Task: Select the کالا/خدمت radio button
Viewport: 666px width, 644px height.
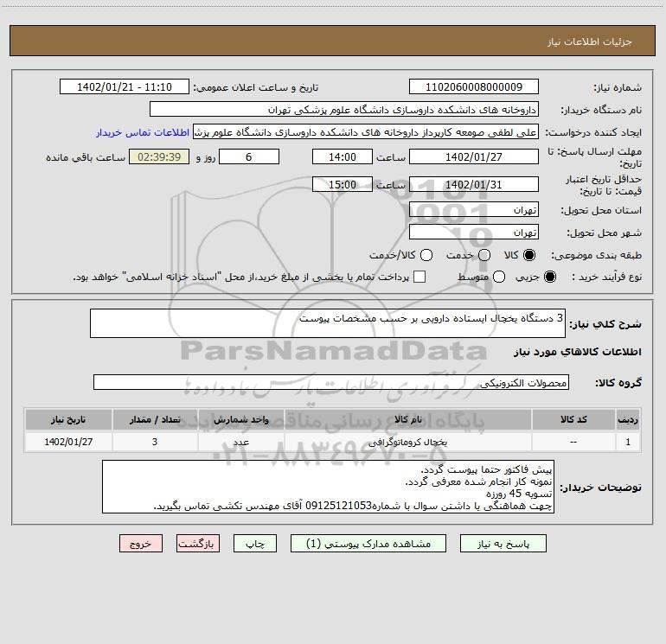Action: (x=426, y=255)
